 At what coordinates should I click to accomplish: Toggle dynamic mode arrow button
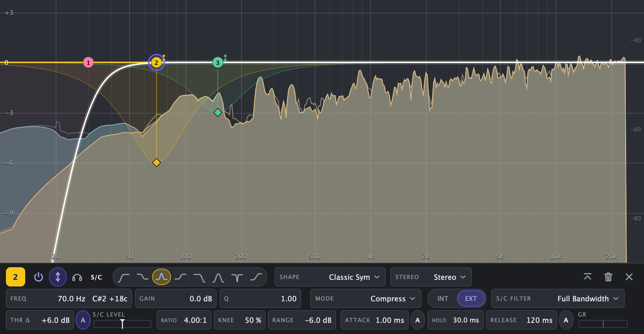58,277
